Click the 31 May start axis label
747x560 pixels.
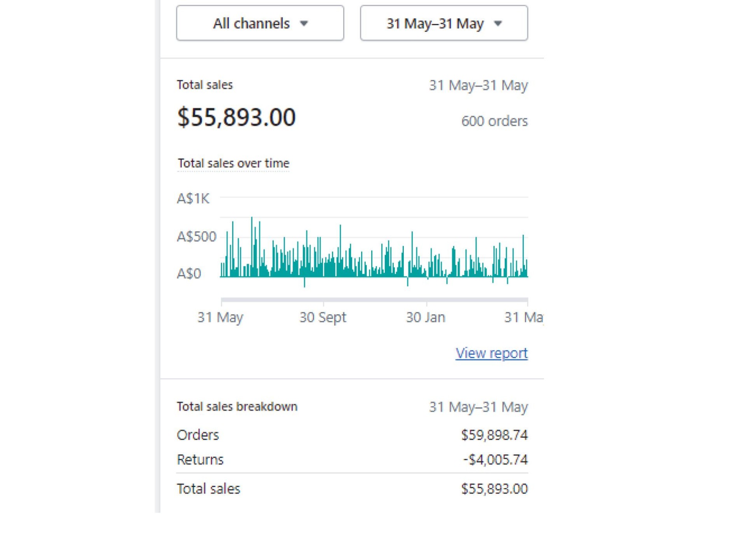point(220,317)
